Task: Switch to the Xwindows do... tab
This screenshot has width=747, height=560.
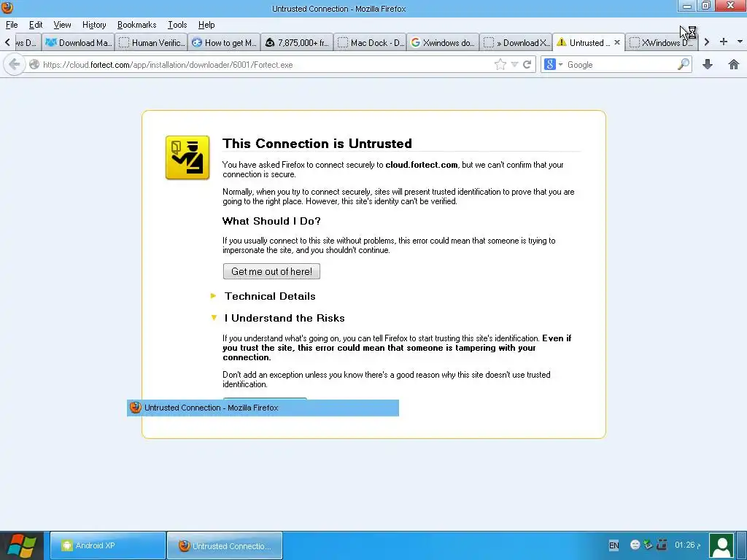Action: pyautogui.click(x=443, y=42)
